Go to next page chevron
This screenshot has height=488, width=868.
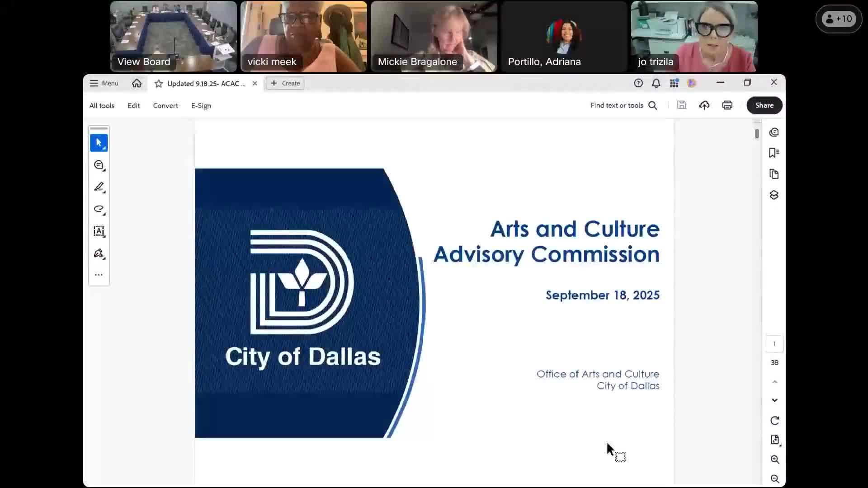click(x=774, y=400)
